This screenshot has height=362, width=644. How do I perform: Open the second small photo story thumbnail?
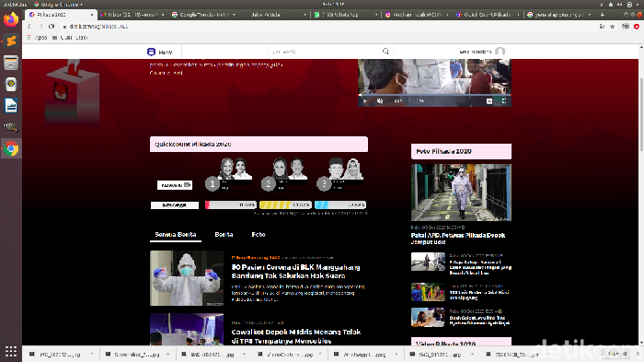(x=428, y=292)
